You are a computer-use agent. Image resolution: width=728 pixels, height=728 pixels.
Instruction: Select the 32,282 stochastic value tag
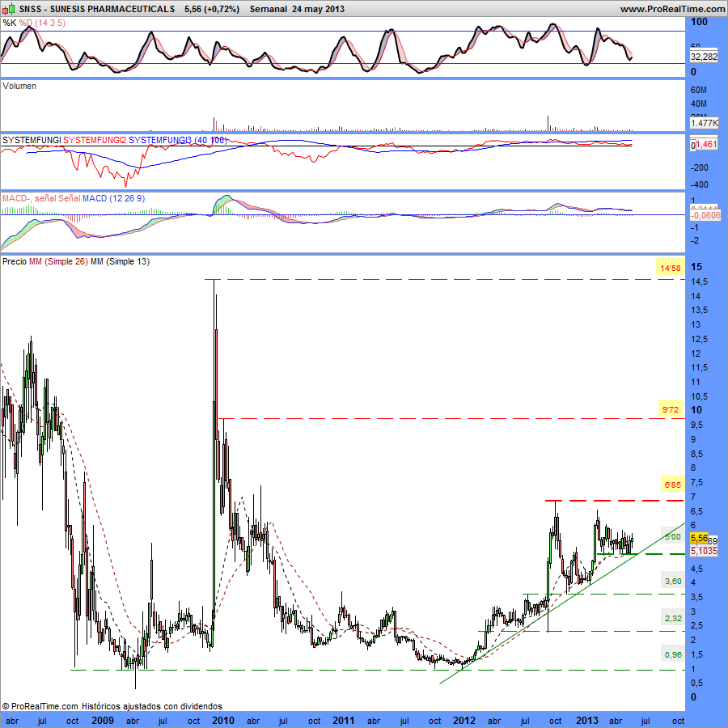coord(704,57)
